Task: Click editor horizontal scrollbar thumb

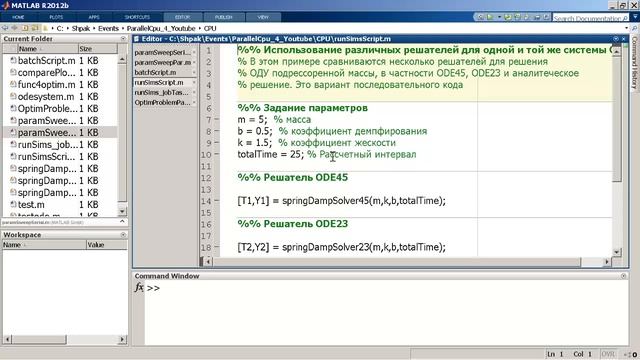Action: (x=396, y=262)
